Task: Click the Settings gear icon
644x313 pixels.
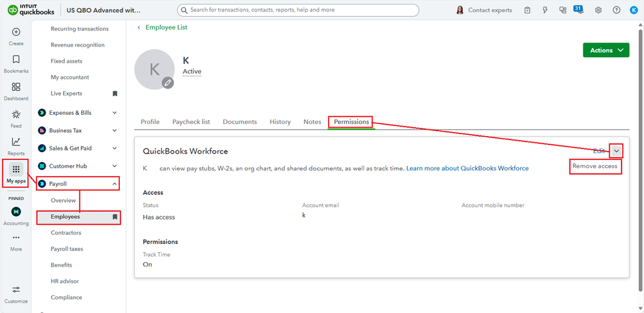Action: click(598, 10)
